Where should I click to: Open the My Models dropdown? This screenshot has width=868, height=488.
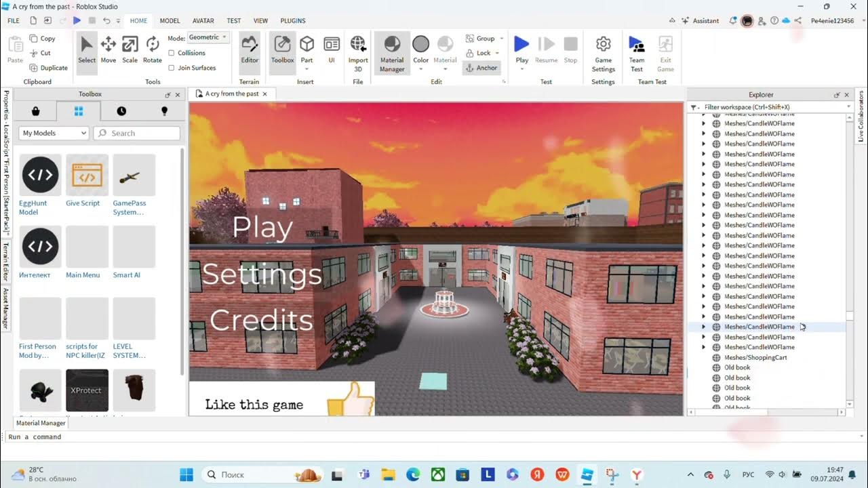click(54, 133)
